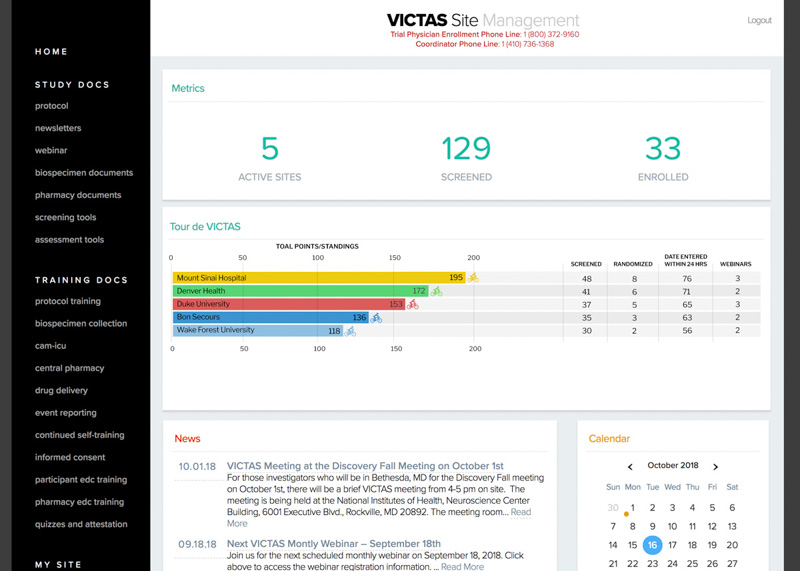Screen dimensions: 800x571
Task: Click the Tour de VICTAS panel heading
Action: (205, 227)
